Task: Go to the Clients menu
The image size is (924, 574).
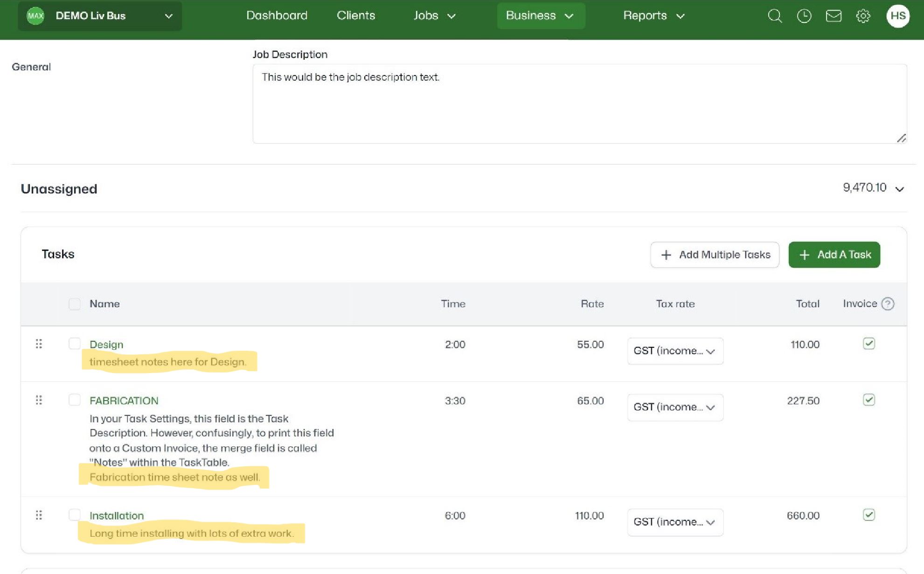Action: coord(356,15)
